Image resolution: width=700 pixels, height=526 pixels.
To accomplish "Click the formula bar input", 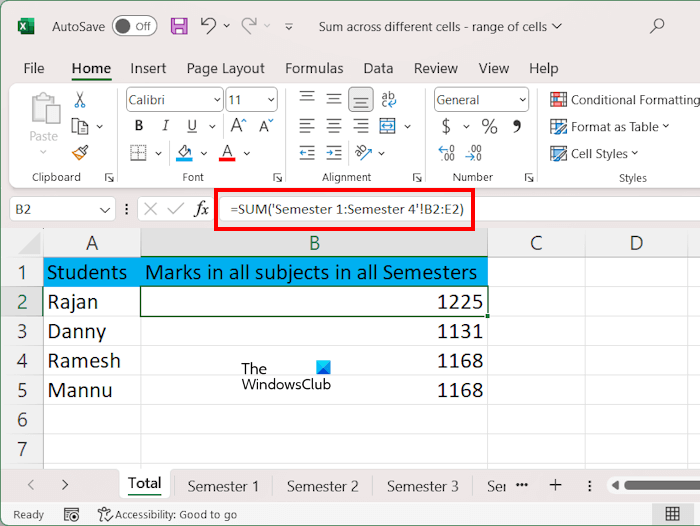I will [x=459, y=209].
